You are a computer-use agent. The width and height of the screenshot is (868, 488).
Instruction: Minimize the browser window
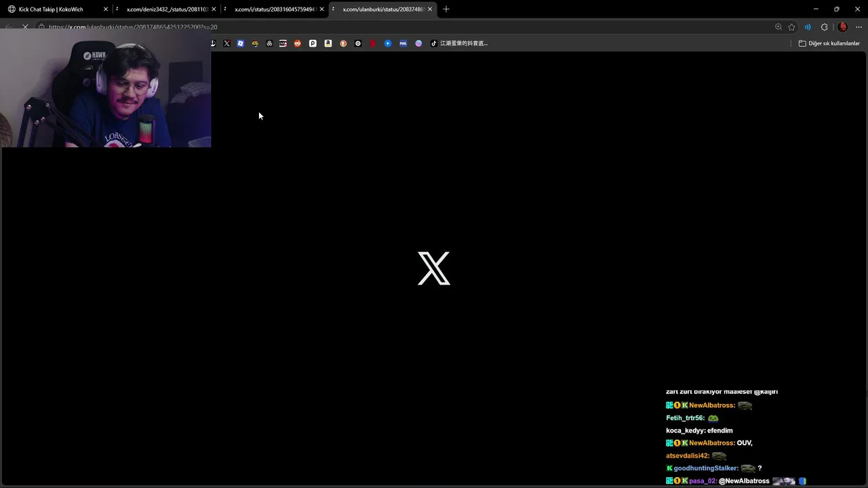pyautogui.click(x=816, y=9)
